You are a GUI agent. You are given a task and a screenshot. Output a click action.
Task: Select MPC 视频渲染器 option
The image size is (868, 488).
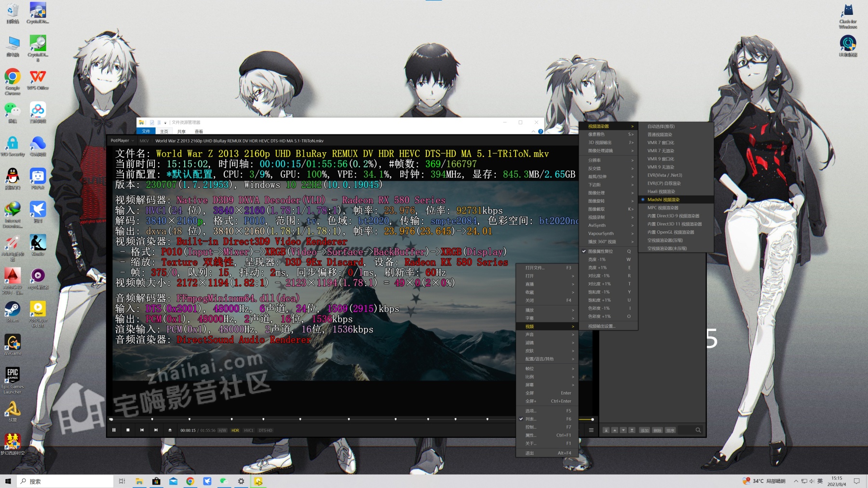point(676,208)
